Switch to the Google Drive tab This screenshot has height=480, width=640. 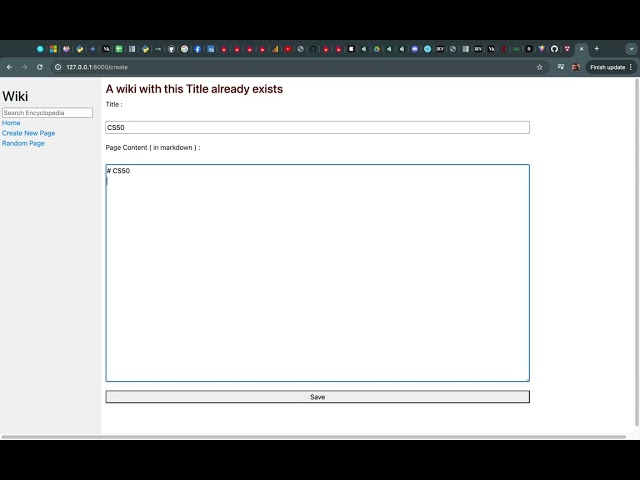[377, 49]
